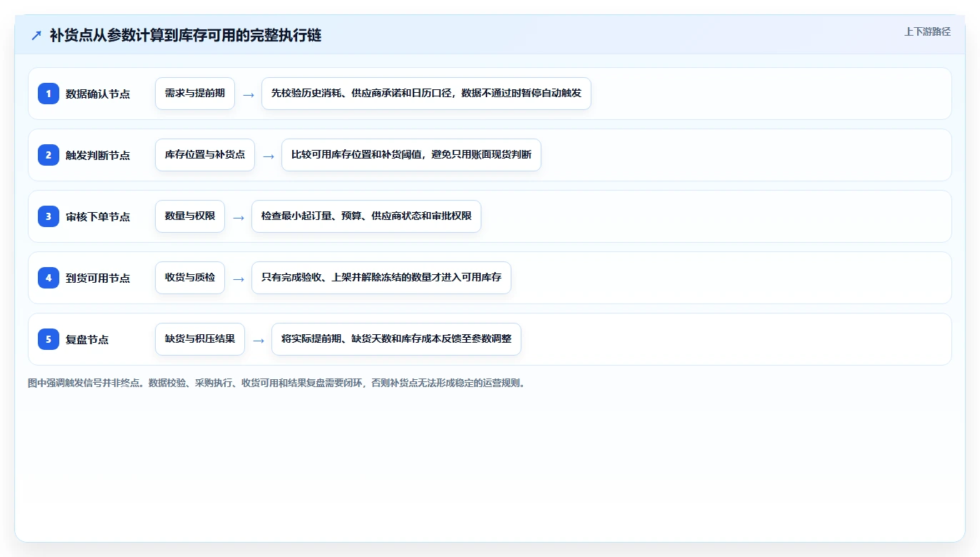Screen dimensions: 980x557
Task: Click the step 1 number badge
Action: click(x=49, y=94)
